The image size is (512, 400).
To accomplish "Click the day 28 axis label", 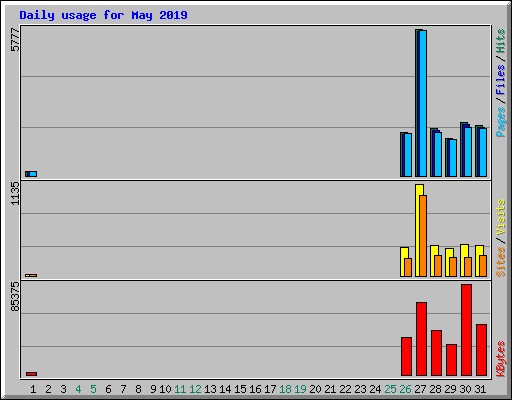I will coord(435,389).
